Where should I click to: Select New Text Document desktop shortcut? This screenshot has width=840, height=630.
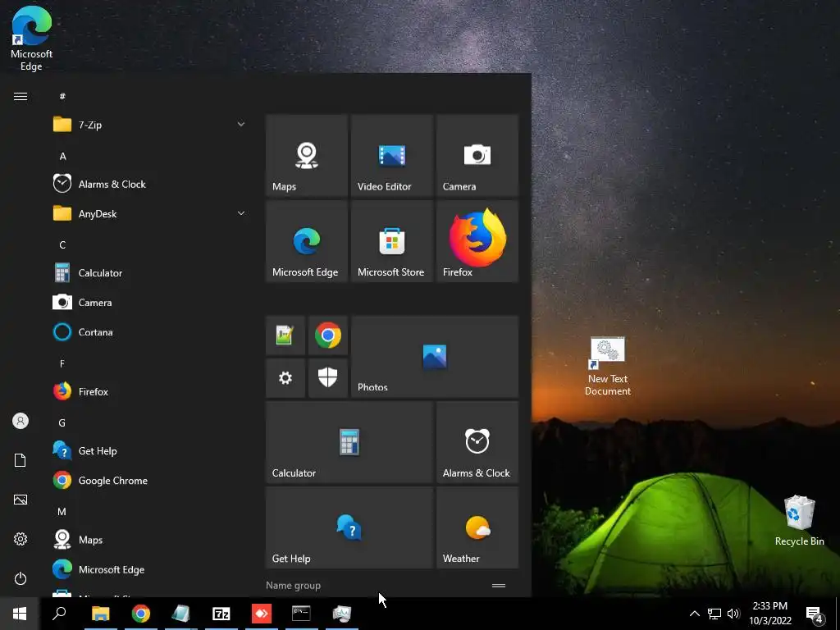pyautogui.click(x=608, y=367)
